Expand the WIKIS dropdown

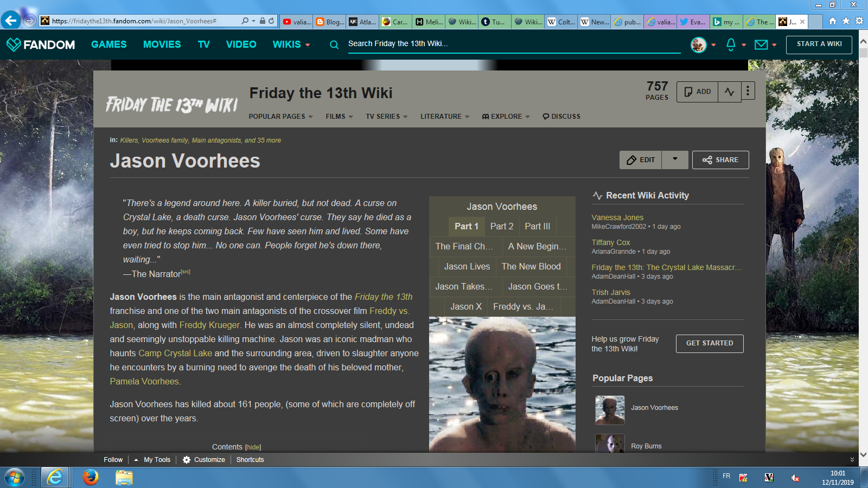(x=291, y=44)
